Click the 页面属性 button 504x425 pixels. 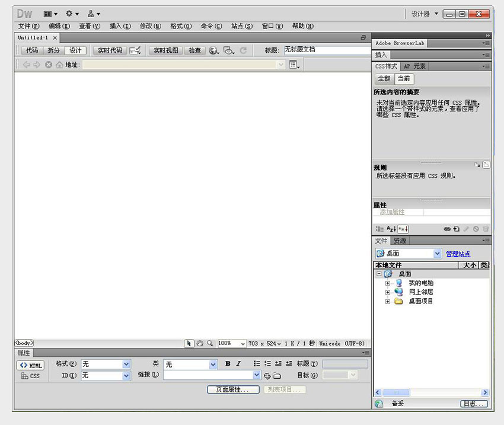[233, 389]
